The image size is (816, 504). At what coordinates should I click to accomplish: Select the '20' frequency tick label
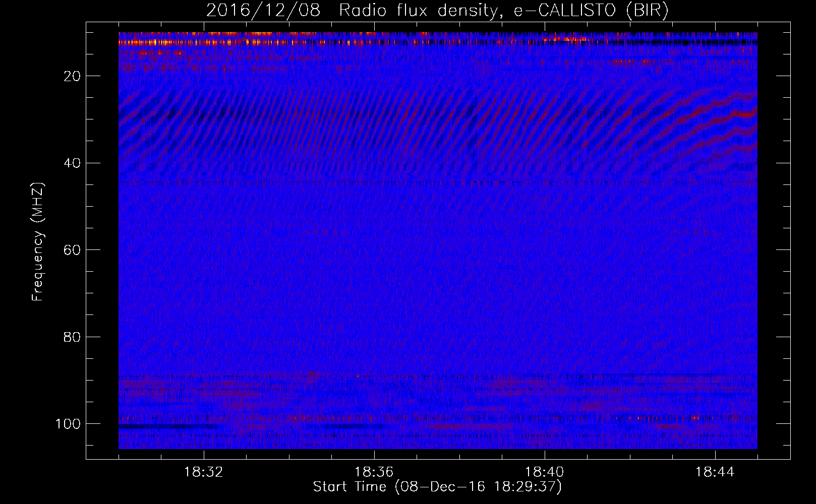(x=73, y=76)
